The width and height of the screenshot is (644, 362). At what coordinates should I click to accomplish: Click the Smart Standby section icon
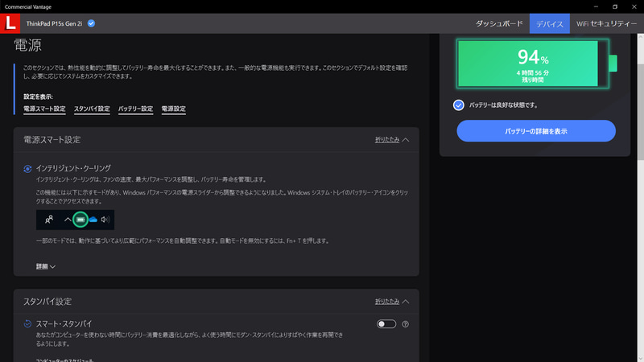coord(27,324)
